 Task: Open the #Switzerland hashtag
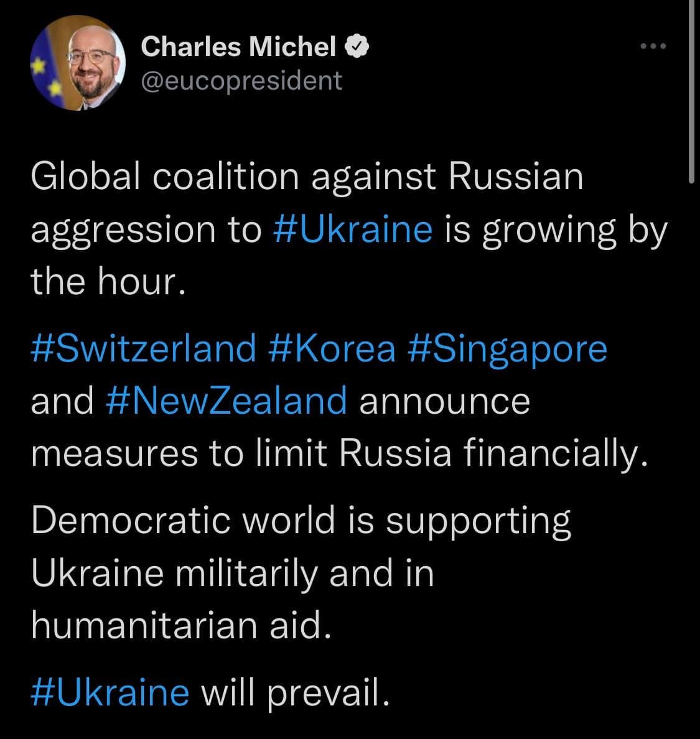tap(144, 347)
